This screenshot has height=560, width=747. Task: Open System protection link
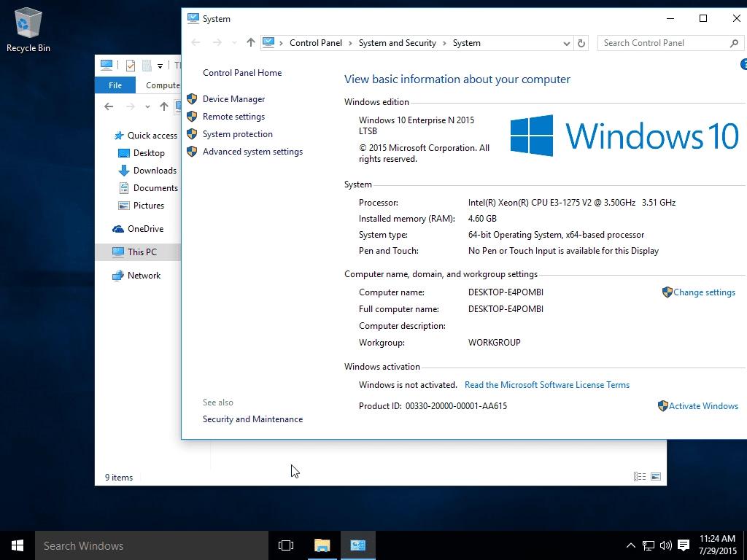(237, 134)
